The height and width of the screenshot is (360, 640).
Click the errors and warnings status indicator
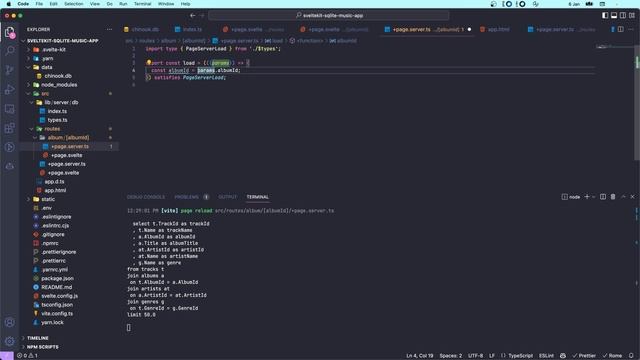tap(27, 356)
